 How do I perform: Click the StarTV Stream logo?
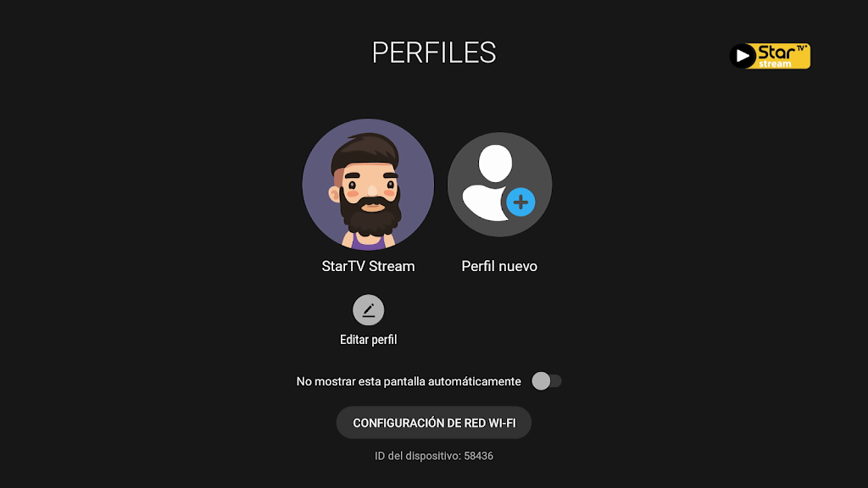tap(770, 56)
